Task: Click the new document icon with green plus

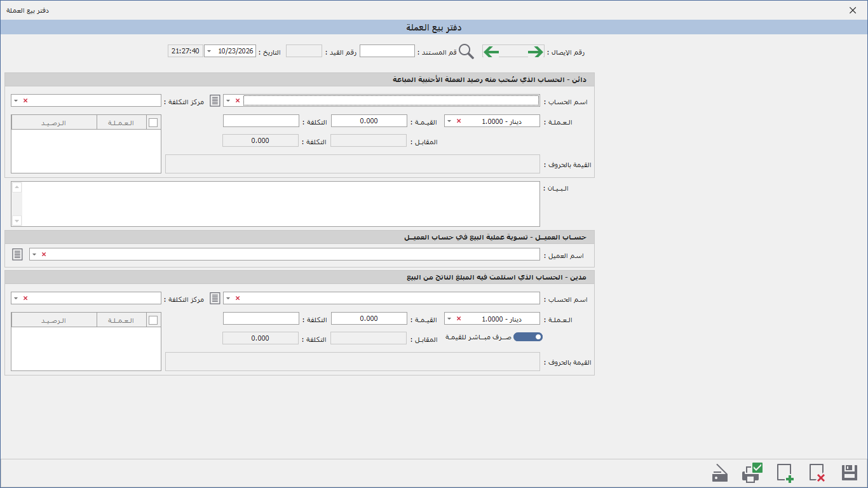Action: 785,473
